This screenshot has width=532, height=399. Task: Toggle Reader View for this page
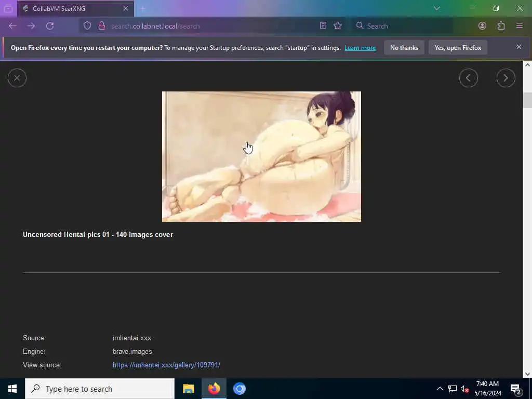[x=323, y=26]
